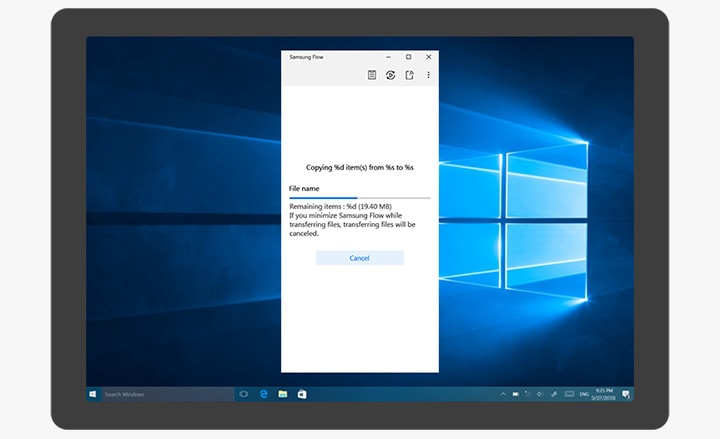Open File Explorer from the taskbar
The width and height of the screenshot is (720, 439).
tap(283, 394)
